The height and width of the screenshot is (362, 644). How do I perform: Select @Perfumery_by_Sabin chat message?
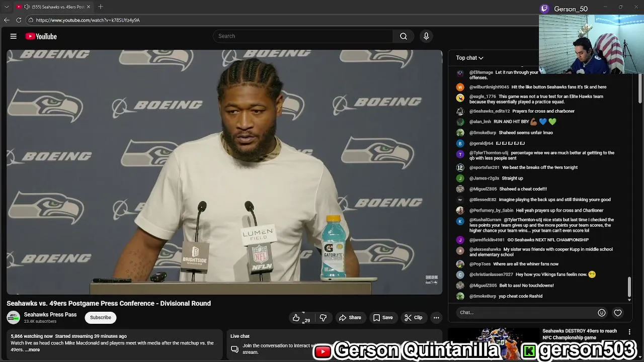coord(559,211)
